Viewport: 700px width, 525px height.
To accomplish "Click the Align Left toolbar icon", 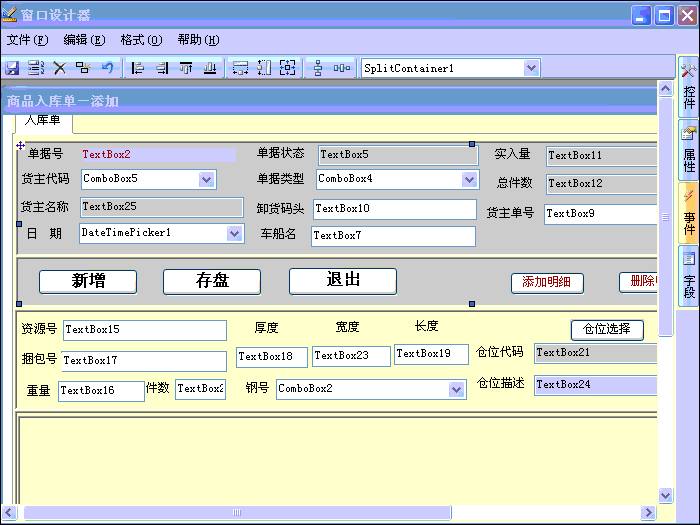I will click(x=138, y=68).
